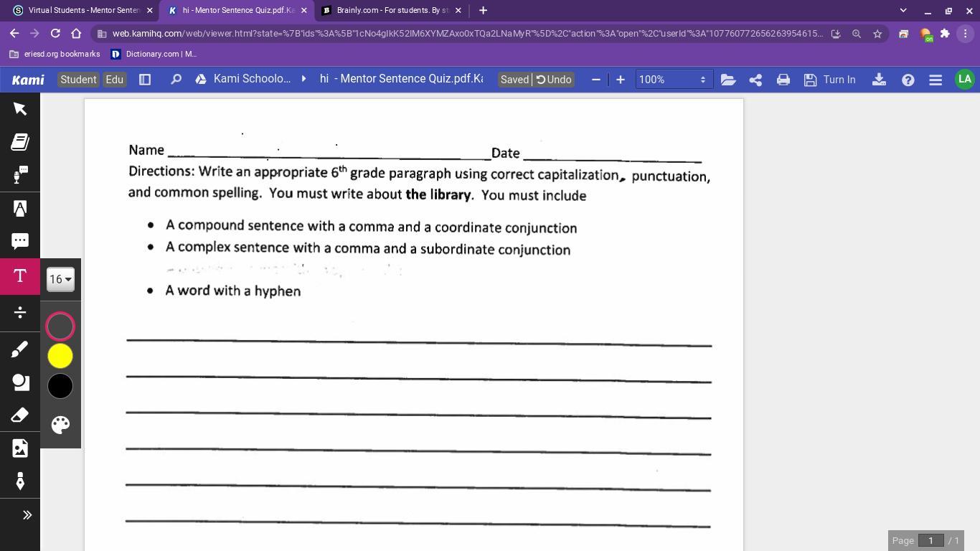Open the font size 16 dropdown
The width and height of the screenshot is (980, 551).
point(60,279)
